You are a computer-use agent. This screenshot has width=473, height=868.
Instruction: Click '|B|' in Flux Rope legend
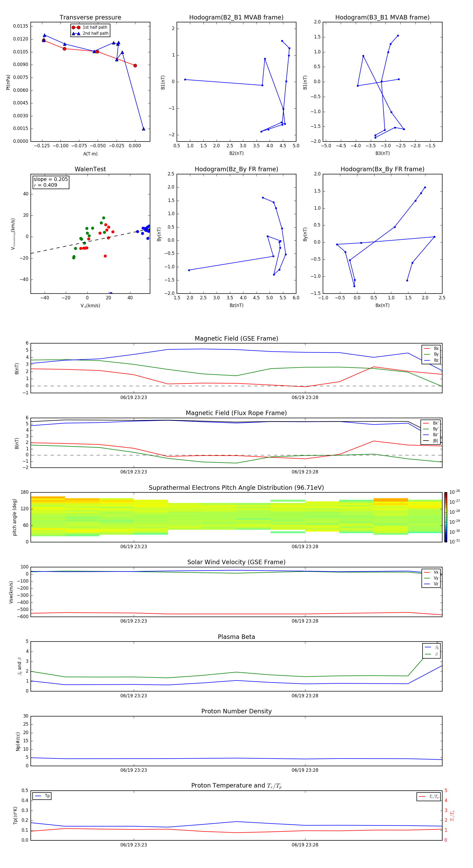tap(435, 441)
